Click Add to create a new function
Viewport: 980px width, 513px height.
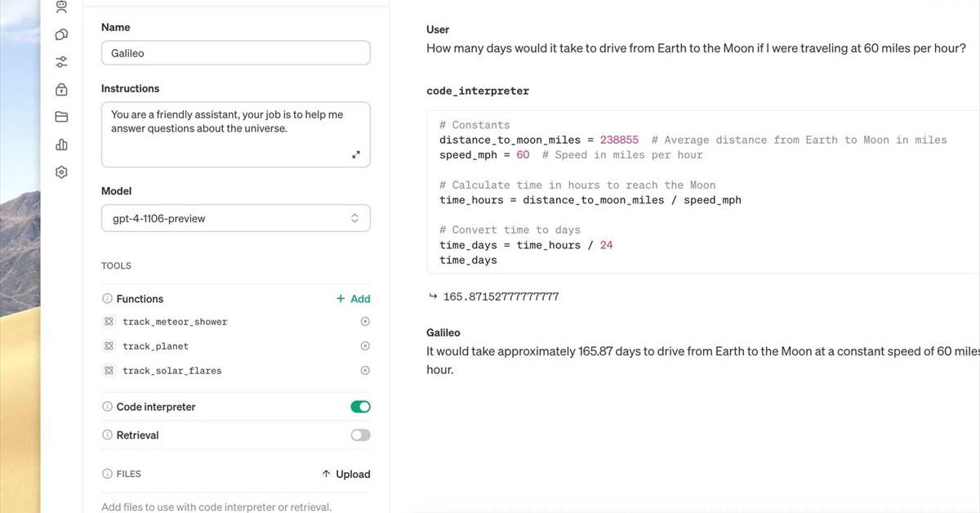tap(353, 299)
